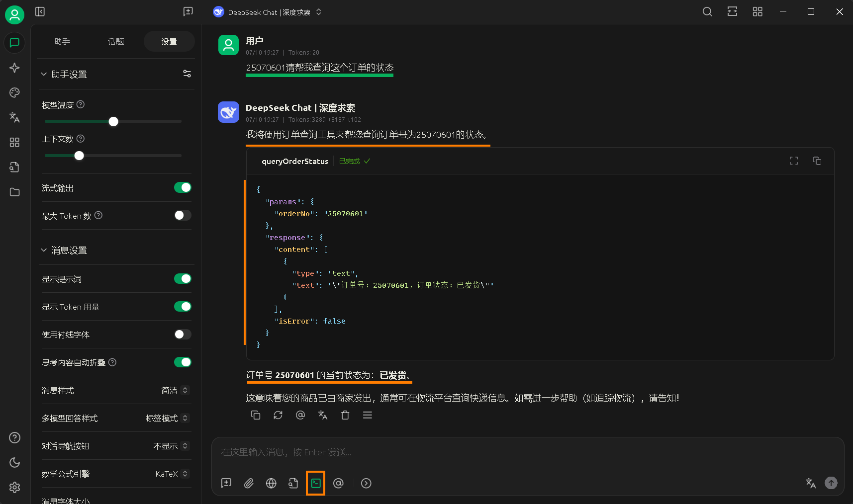Open the 数学公式引擎 dropdown showing KaTeX
This screenshot has width=853, height=504.
pyautogui.click(x=172, y=474)
